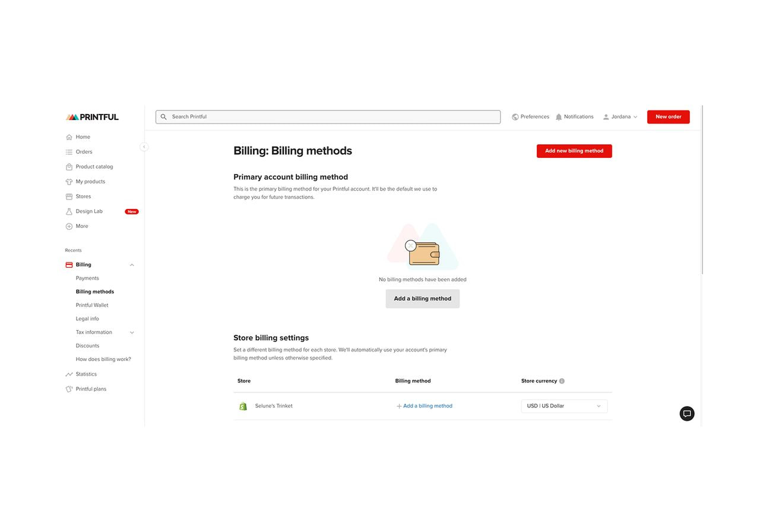This screenshot has width=760, height=532.
Task: Collapse the Billing submenu chevron
Action: click(x=132, y=265)
